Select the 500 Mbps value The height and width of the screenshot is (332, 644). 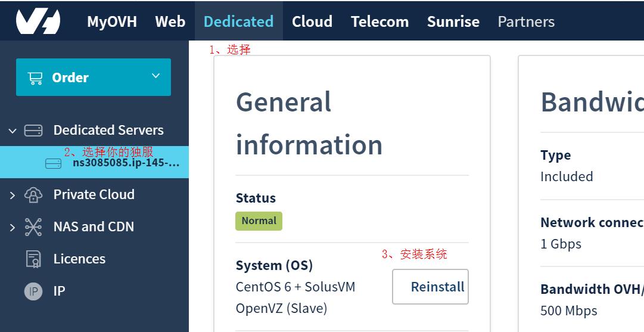click(x=569, y=311)
